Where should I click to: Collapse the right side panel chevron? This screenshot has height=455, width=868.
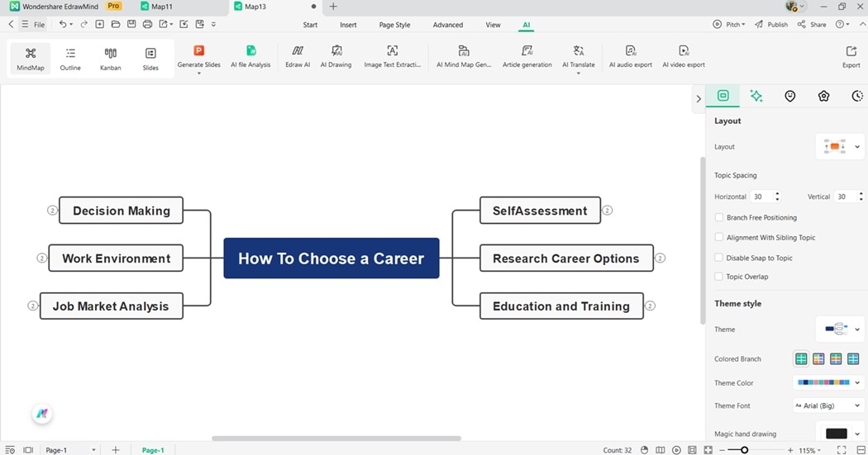(x=699, y=99)
